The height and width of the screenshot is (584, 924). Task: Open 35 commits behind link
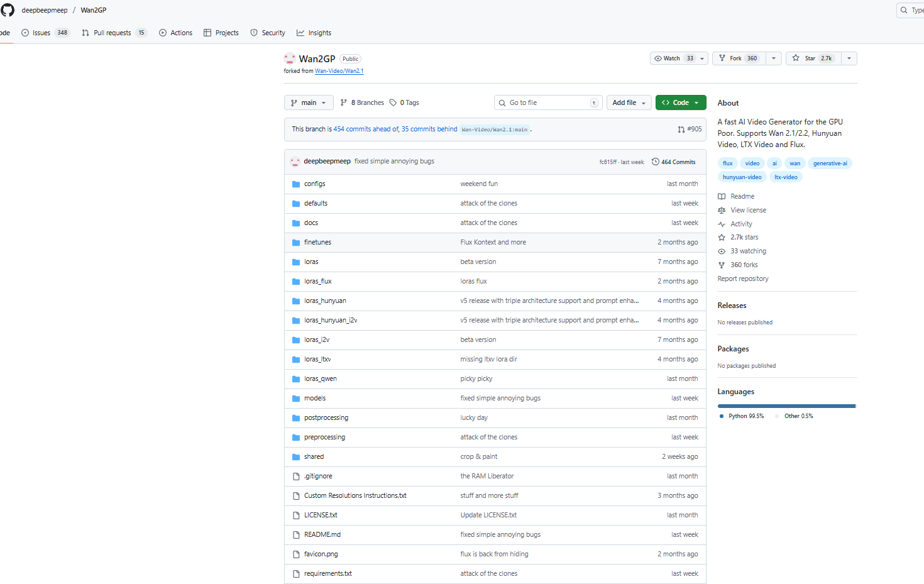tap(429, 129)
